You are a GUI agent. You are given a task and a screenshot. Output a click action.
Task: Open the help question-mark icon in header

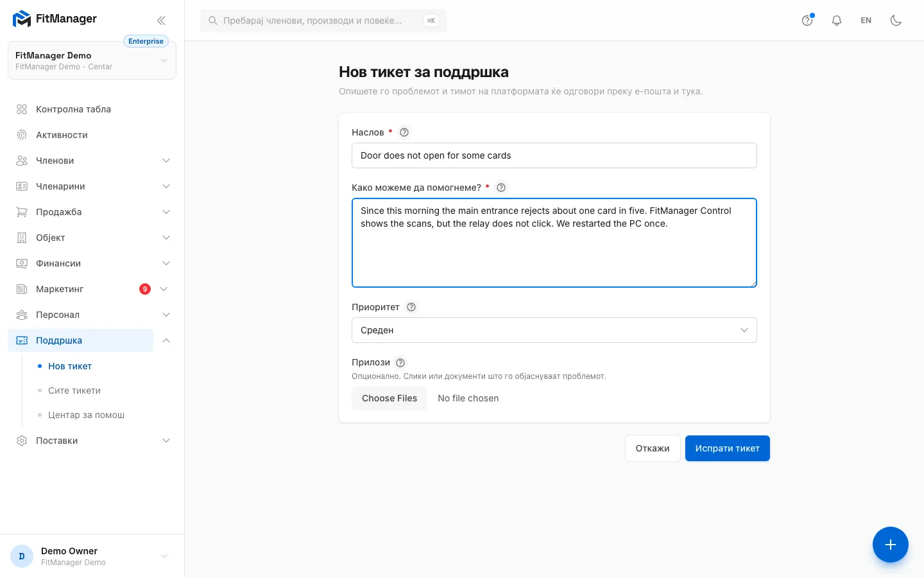click(807, 20)
